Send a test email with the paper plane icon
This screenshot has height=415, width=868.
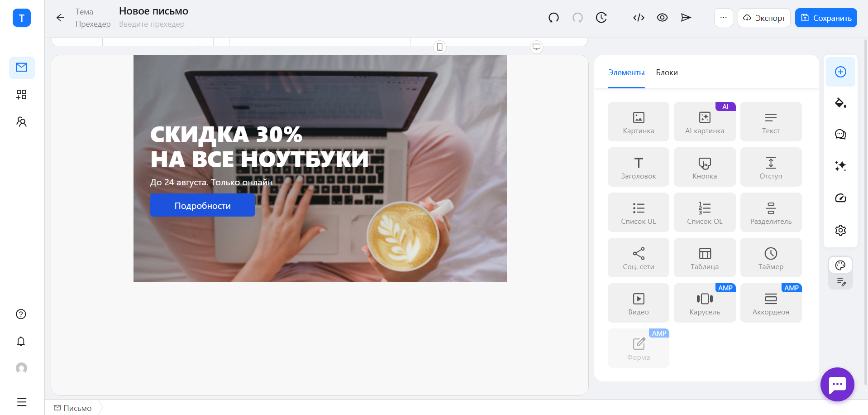pyautogui.click(x=686, y=18)
